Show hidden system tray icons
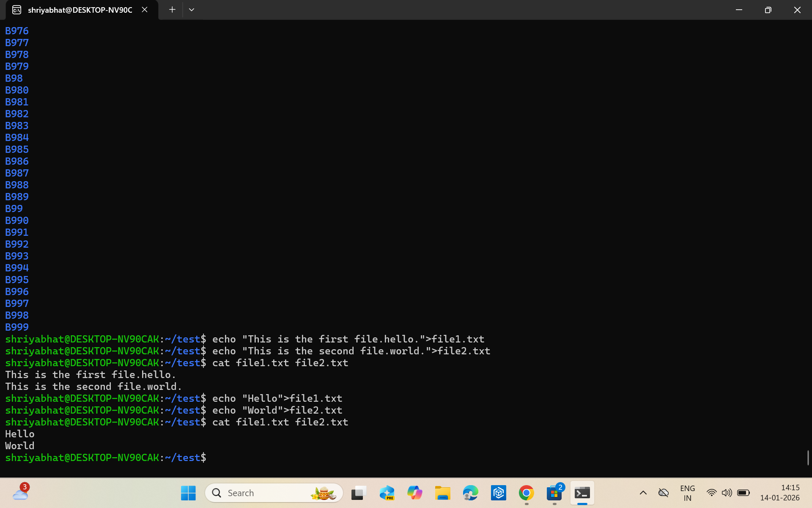The height and width of the screenshot is (508, 812). pos(643,493)
